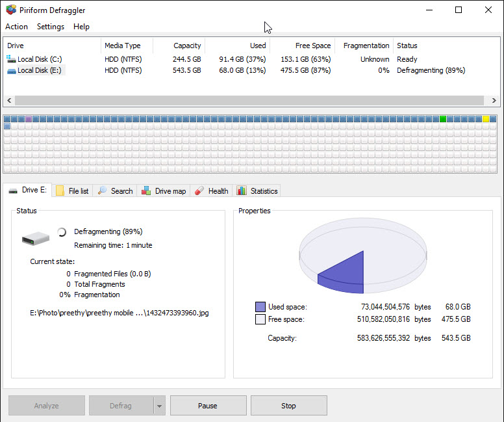
Task: Click the 244.5 GB capacity cell
Action: pyautogui.click(x=187, y=59)
